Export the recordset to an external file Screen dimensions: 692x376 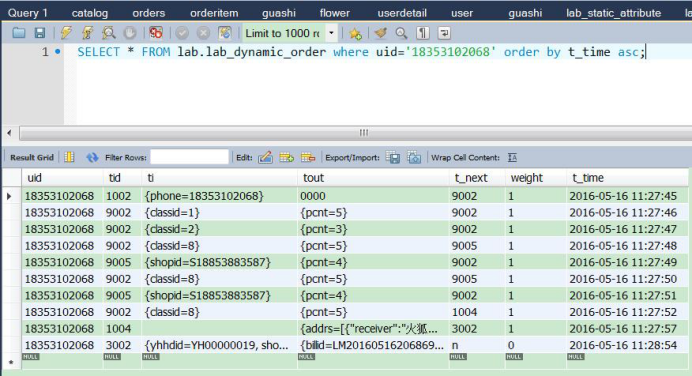tap(393, 157)
